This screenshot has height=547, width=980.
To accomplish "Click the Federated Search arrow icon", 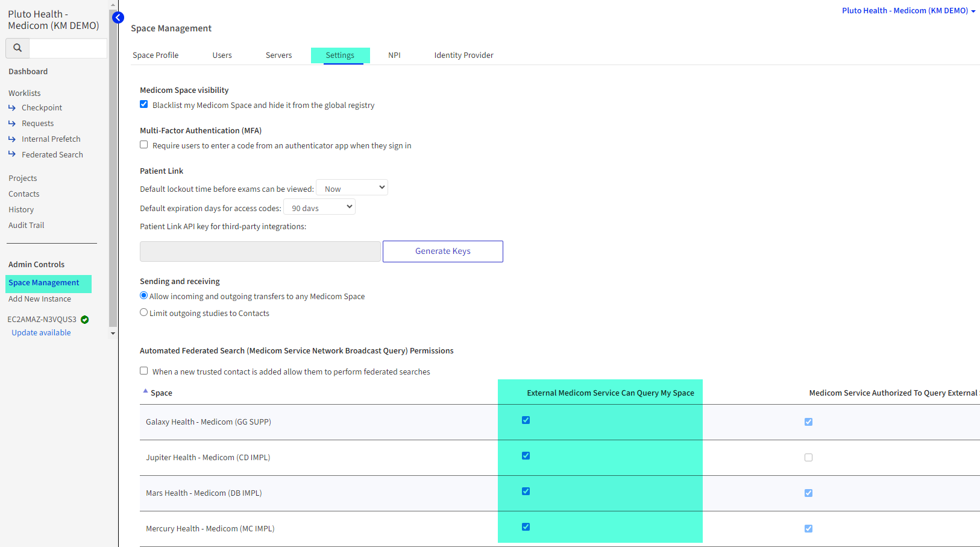I will [x=11, y=154].
